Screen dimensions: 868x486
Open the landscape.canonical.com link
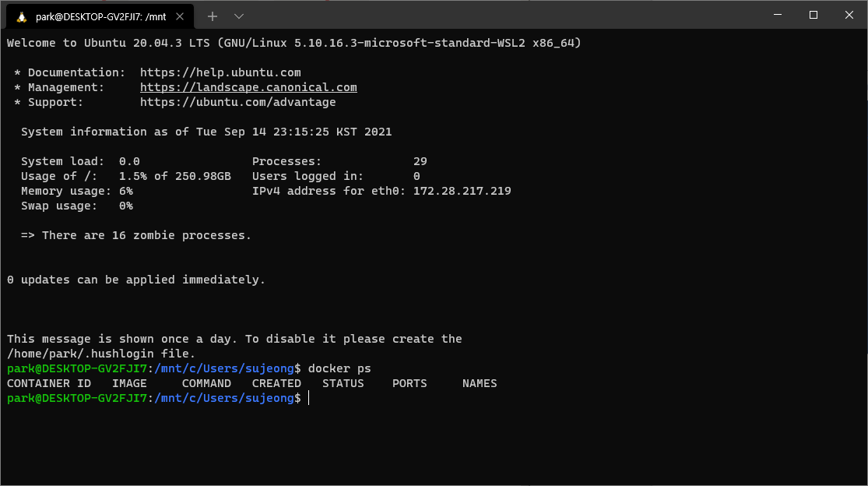pyautogui.click(x=248, y=87)
